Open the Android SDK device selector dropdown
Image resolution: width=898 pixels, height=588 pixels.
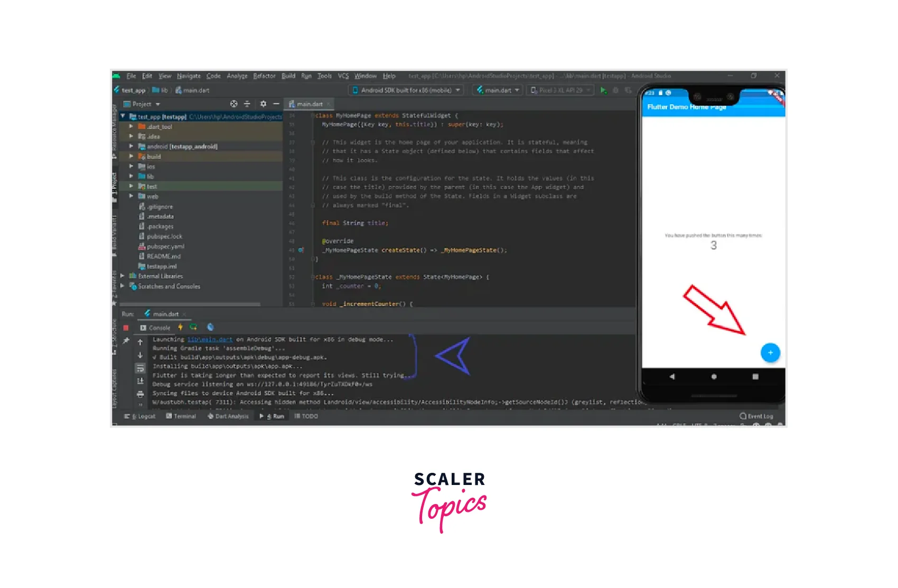click(x=406, y=90)
